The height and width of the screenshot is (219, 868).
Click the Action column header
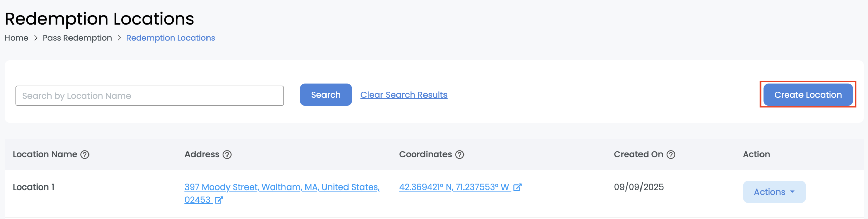tap(756, 154)
